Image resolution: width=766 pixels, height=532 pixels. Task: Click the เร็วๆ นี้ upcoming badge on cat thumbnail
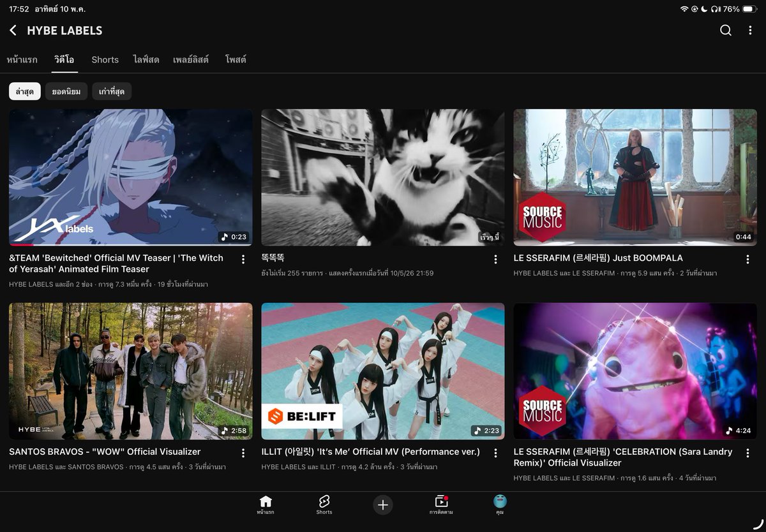[490, 237]
